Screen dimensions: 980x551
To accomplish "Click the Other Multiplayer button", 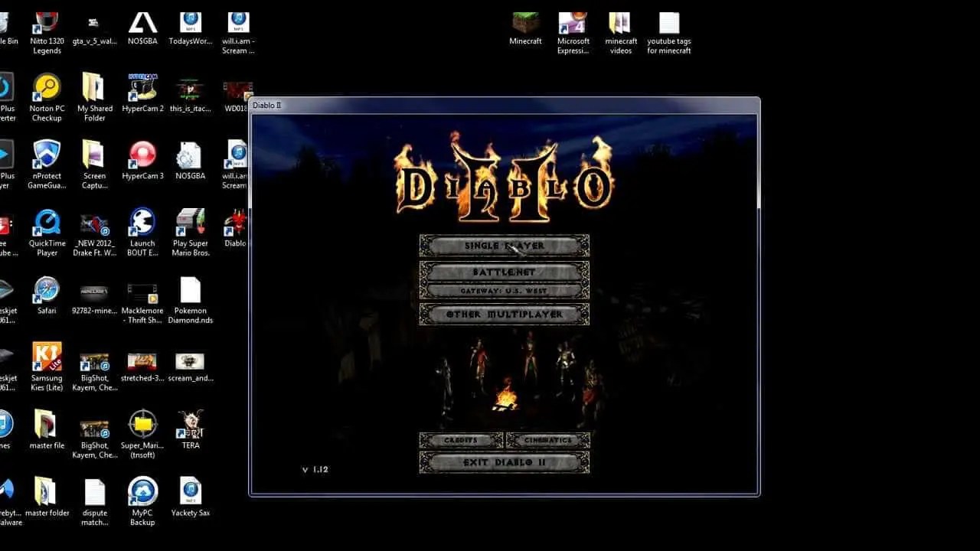I will [x=503, y=314].
